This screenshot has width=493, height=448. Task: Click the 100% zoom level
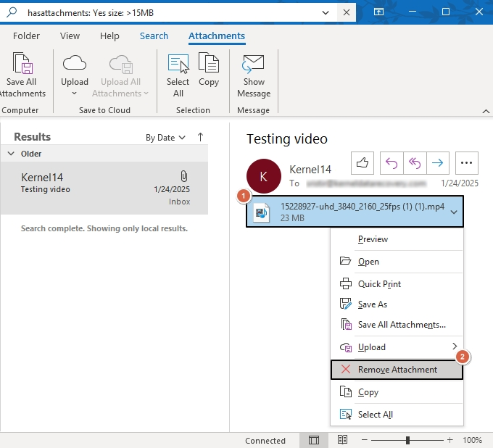pos(472,440)
